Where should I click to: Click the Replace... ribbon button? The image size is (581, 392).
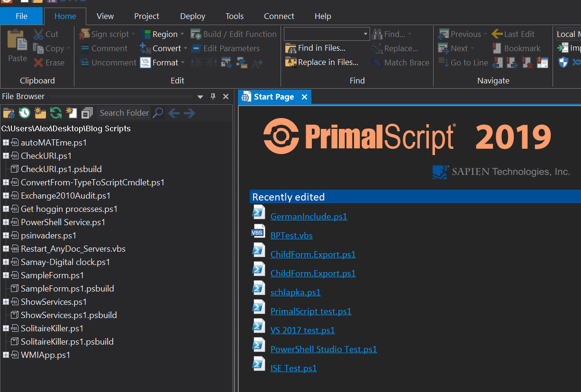click(x=395, y=48)
